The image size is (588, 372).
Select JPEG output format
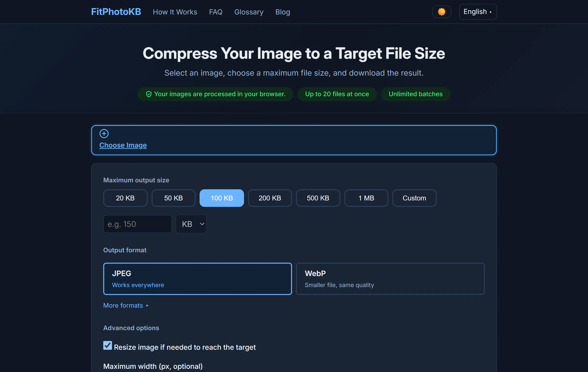pyautogui.click(x=197, y=279)
